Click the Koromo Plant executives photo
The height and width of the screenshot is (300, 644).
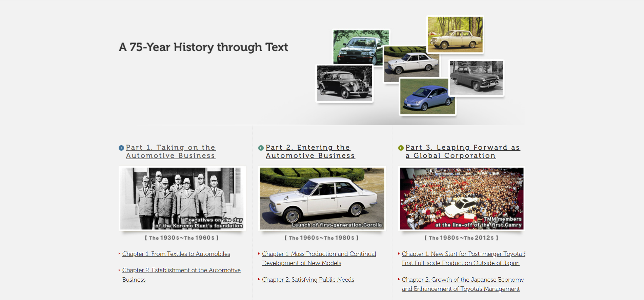[x=182, y=199]
